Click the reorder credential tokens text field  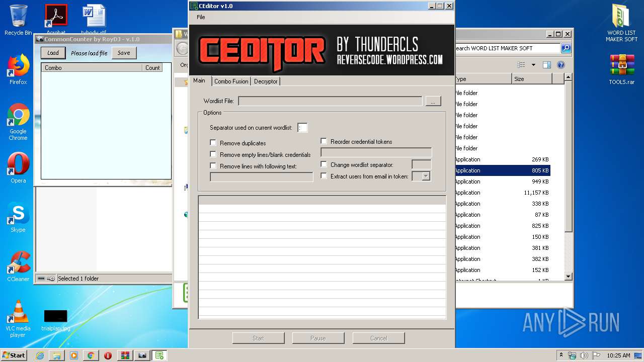click(x=376, y=152)
